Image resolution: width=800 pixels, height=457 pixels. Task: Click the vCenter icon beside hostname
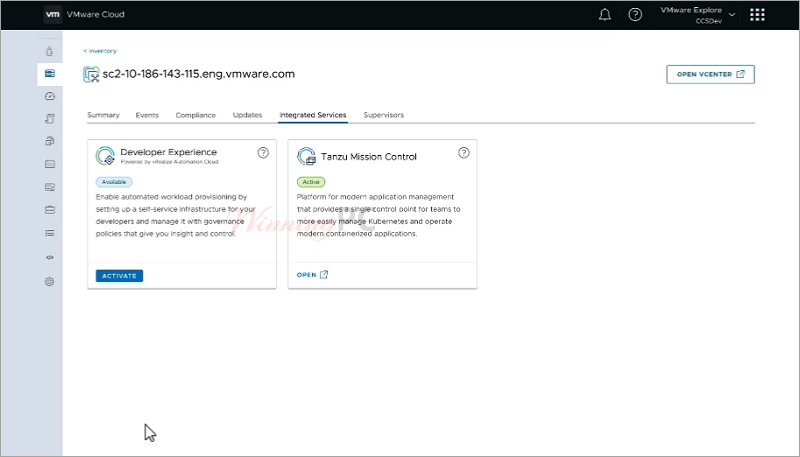(x=91, y=74)
